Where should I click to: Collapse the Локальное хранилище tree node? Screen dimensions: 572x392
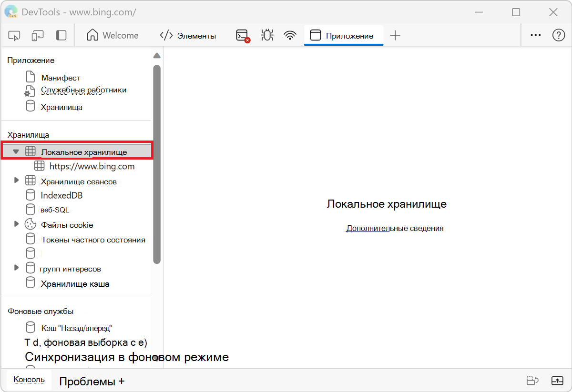16,151
